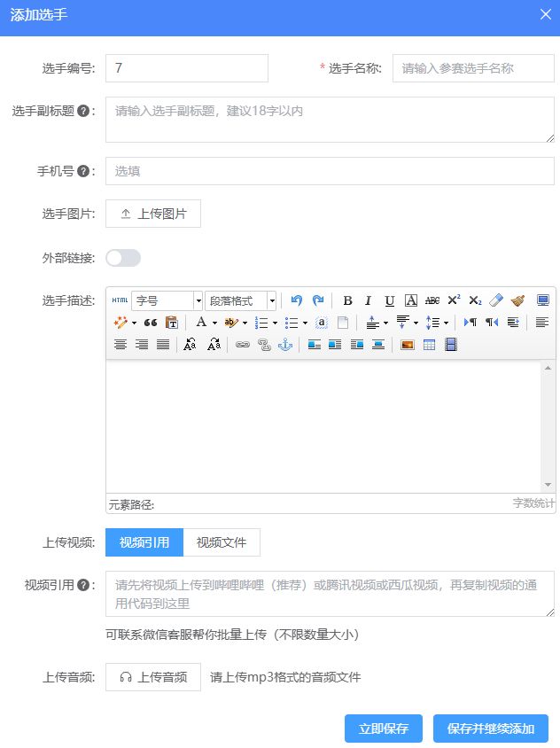Apply superscript formatting
The height and width of the screenshot is (748, 560).
point(454,300)
